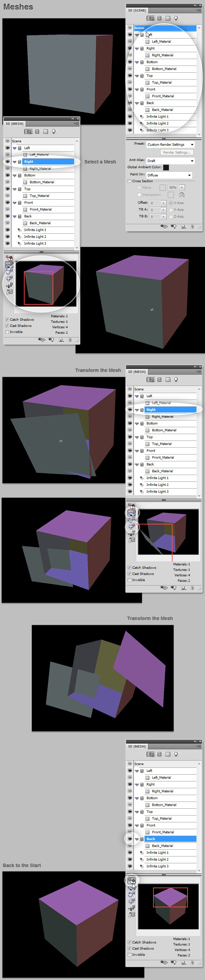Hide Infinite Light 2 in 3D {SCENE} panel
The height and width of the screenshot is (980, 205).
[130, 124]
